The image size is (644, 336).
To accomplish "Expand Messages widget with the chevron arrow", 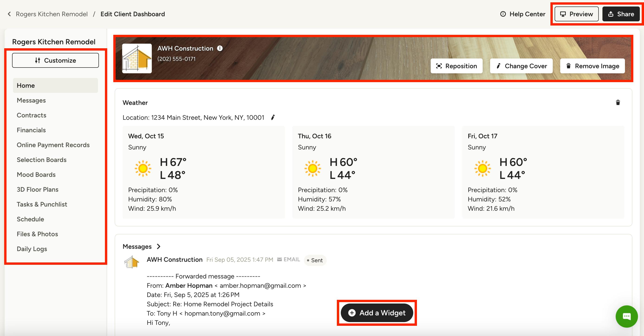I will 159,247.
